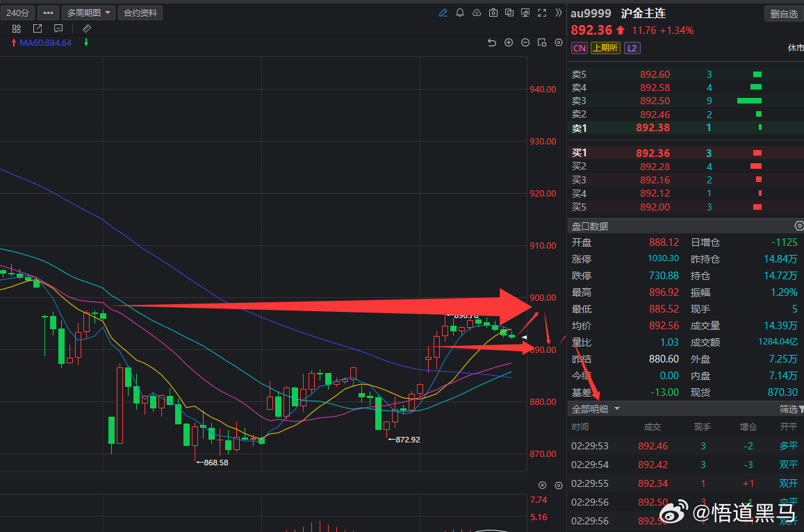
Task: Click the 涨停 value 1030.30
Action: click(663, 258)
